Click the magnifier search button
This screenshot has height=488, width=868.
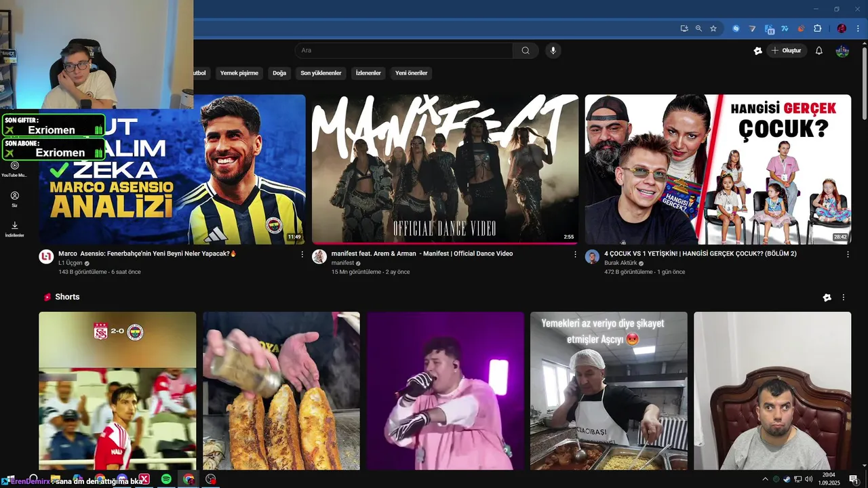[526, 50]
